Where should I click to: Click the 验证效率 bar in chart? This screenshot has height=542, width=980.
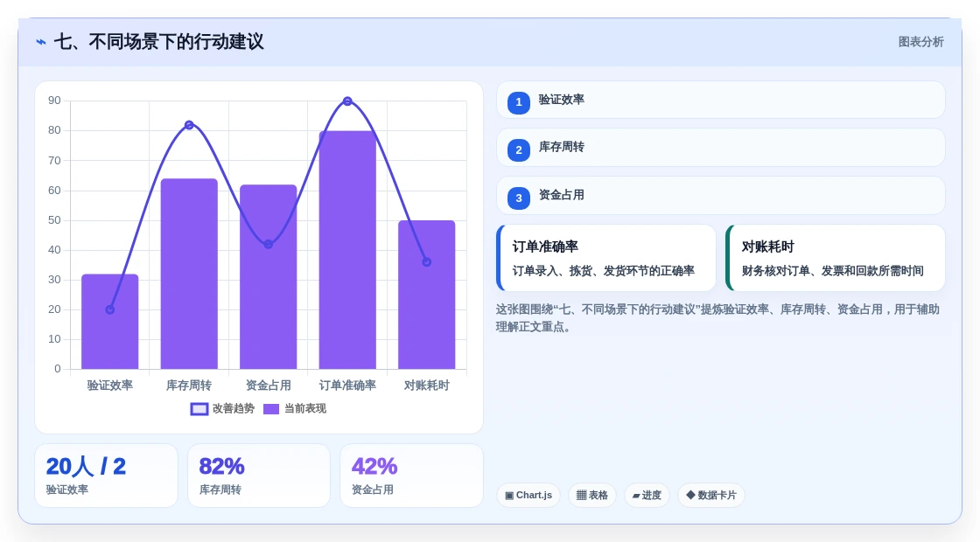(110, 322)
